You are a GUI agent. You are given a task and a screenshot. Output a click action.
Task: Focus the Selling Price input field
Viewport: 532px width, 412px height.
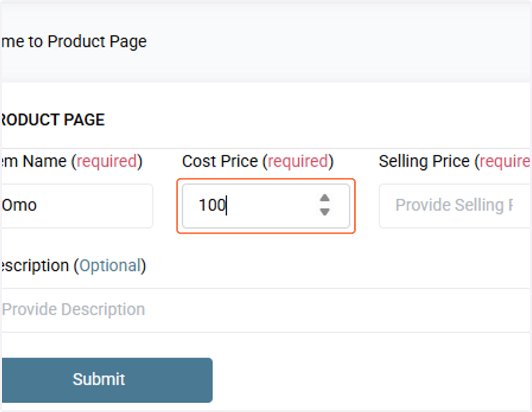click(x=455, y=206)
